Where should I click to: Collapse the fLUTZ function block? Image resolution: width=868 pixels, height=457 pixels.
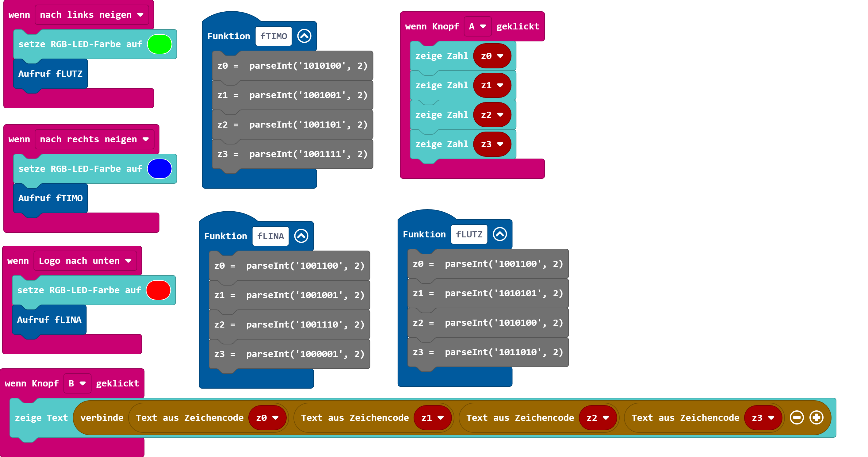pyautogui.click(x=499, y=234)
